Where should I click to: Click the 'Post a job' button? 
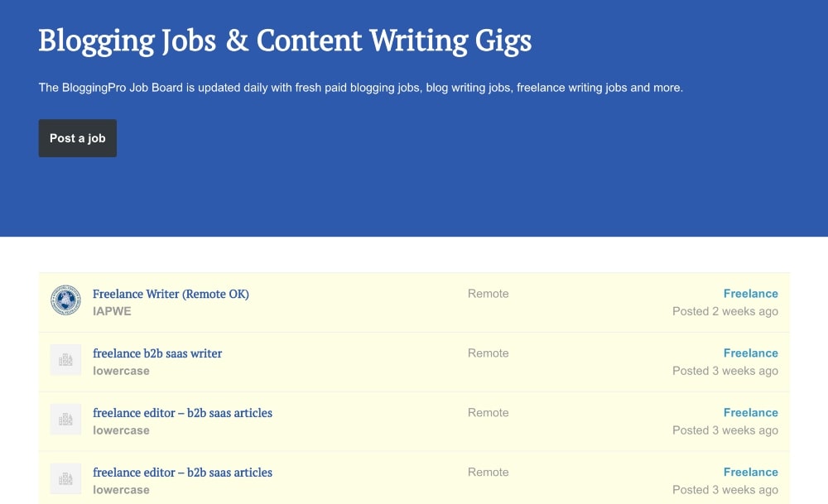point(77,138)
